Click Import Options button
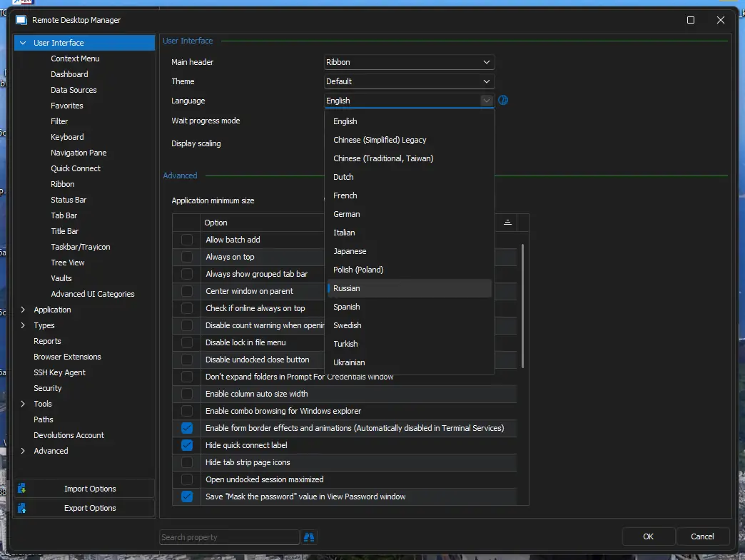The width and height of the screenshot is (745, 560). [85, 489]
